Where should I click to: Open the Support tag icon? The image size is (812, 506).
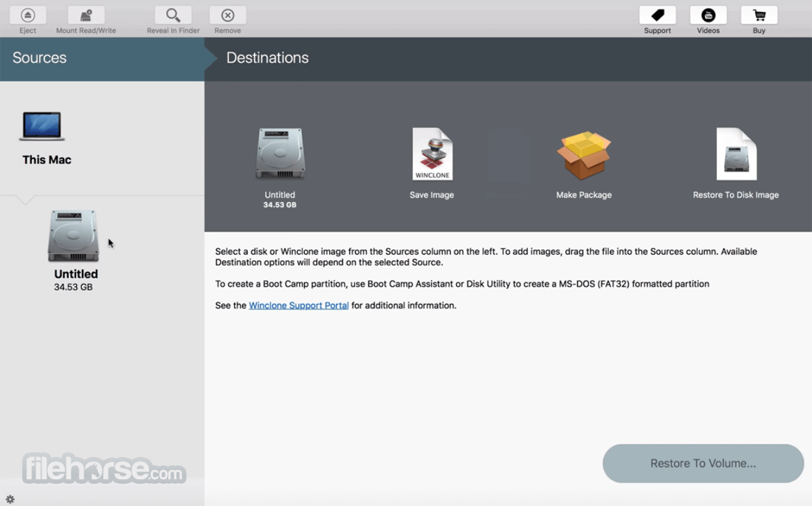[x=658, y=16]
